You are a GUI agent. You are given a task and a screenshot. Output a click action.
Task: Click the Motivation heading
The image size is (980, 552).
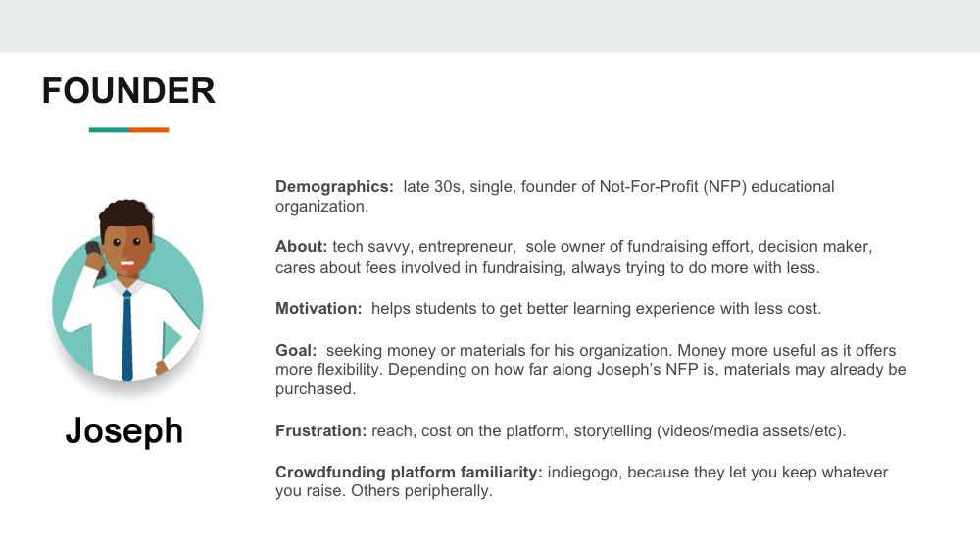click(x=318, y=308)
